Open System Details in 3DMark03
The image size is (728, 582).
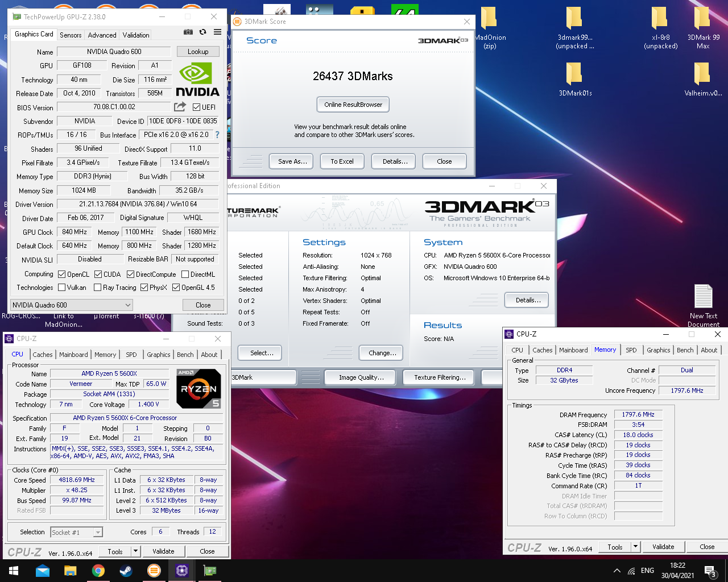(527, 300)
